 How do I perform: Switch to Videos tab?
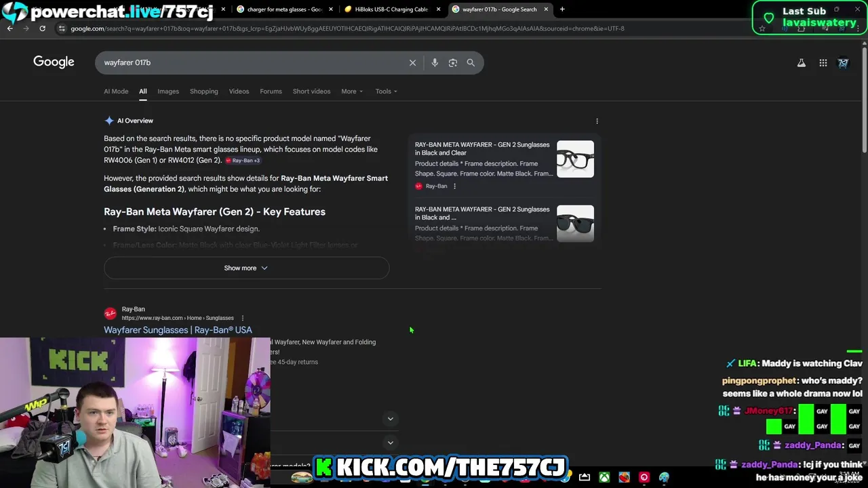pyautogui.click(x=239, y=91)
